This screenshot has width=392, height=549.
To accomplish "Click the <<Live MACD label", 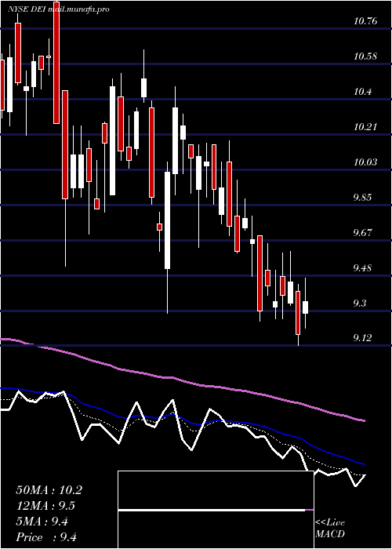I will pos(330,529).
